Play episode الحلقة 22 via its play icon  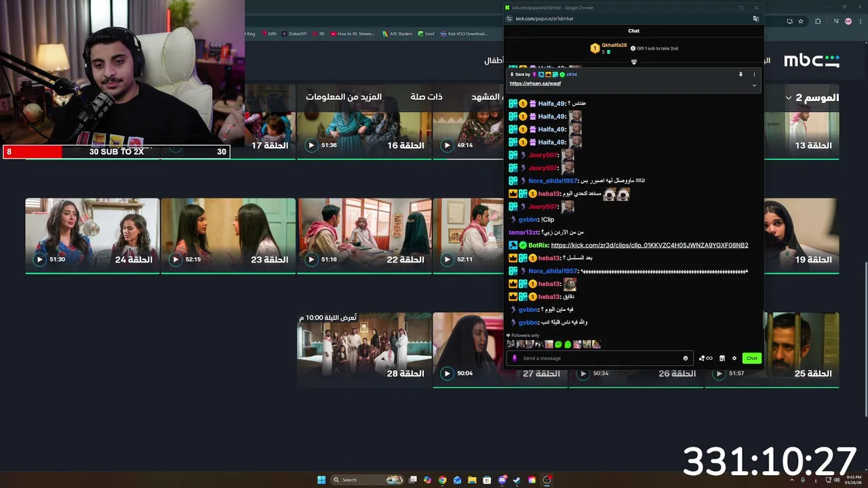click(311, 259)
